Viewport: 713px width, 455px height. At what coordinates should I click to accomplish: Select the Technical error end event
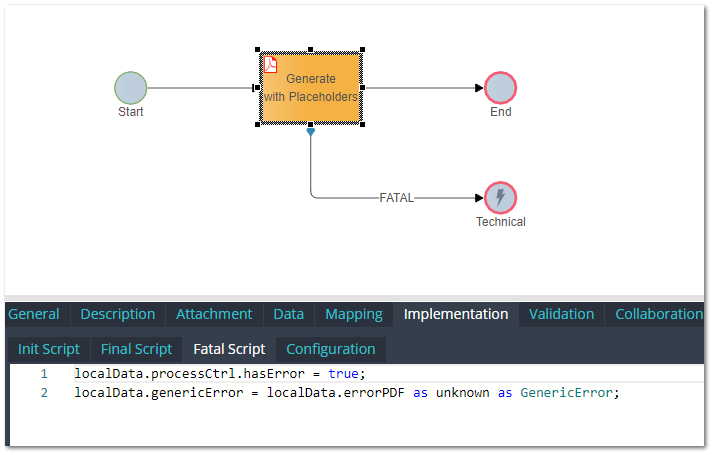tap(500, 198)
